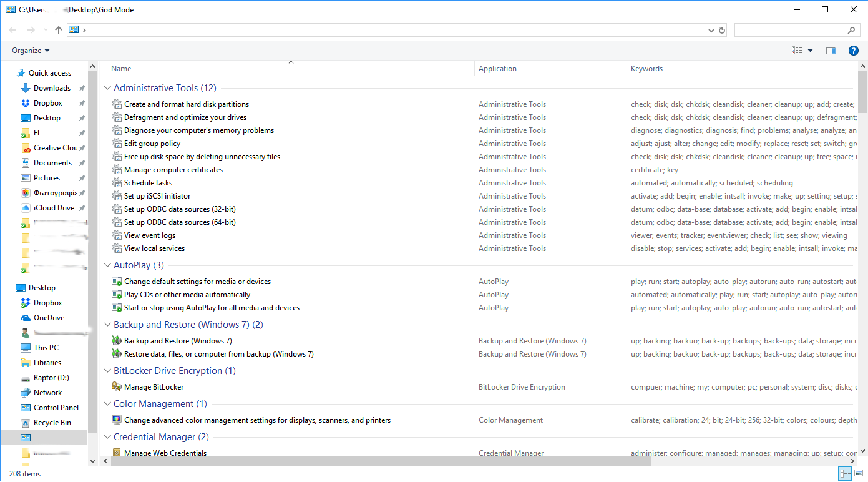Click the icon beside Diagnose your computer's memory problems

(x=117, y=130)
